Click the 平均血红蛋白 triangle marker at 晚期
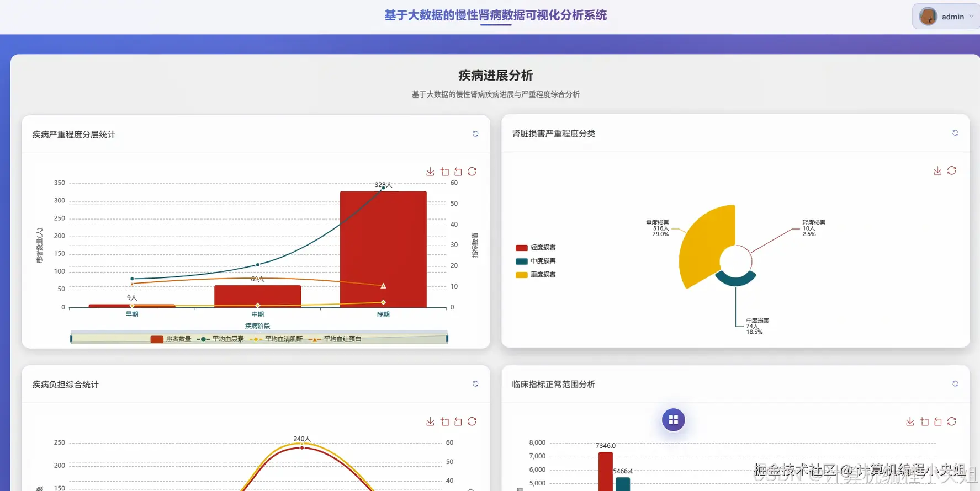 pos(383,286)
